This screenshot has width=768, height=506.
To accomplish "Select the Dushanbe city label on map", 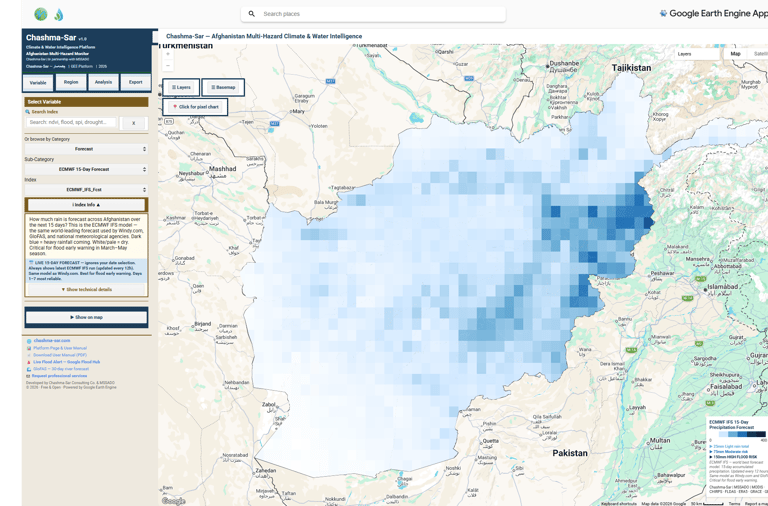I will tap(564, 64).
